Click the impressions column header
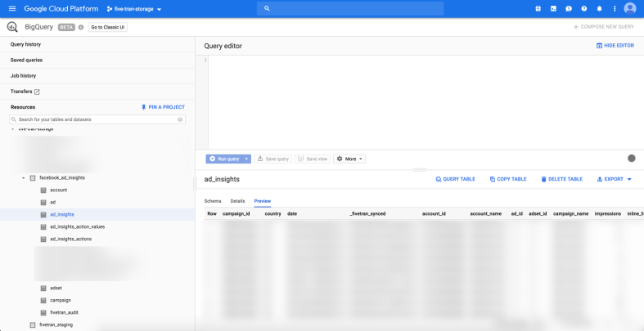The height and width of the screenshot is (331, 644). [x=608, y=213]
